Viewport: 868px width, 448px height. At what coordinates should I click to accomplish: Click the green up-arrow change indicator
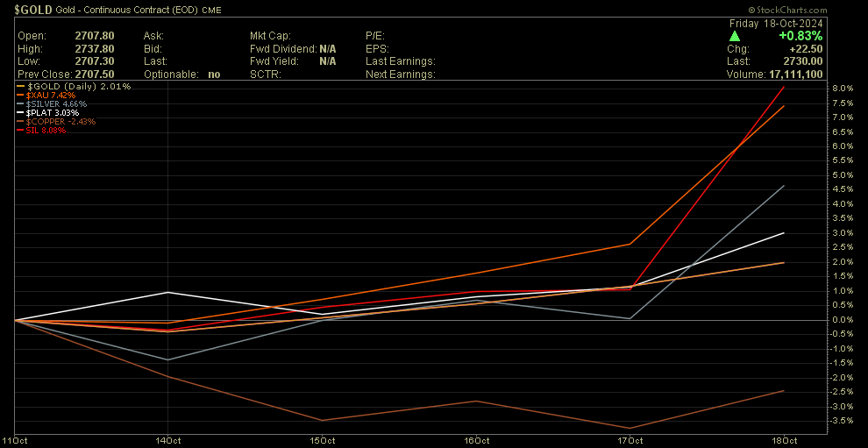pos(735,36)
